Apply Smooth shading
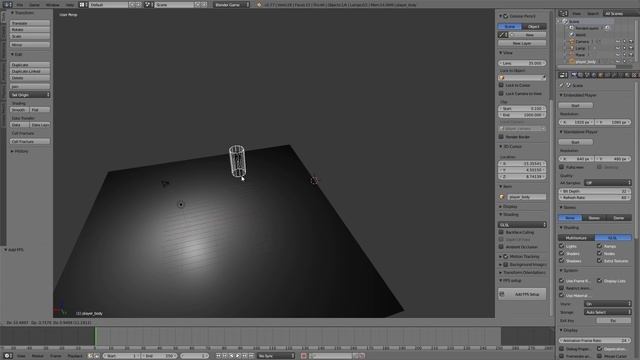The image size is (640, 360). click(19, 110)
